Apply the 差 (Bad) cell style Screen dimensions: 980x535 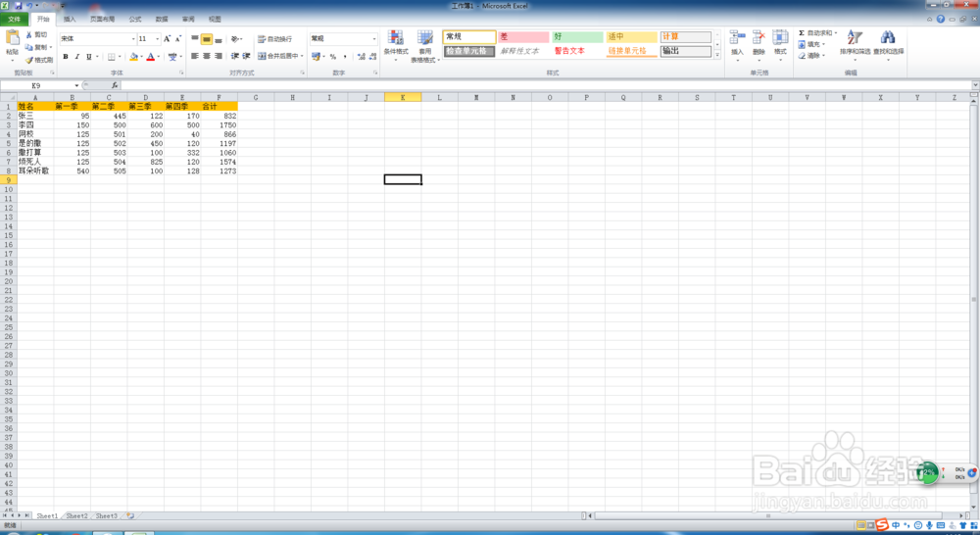click(523, 37)
